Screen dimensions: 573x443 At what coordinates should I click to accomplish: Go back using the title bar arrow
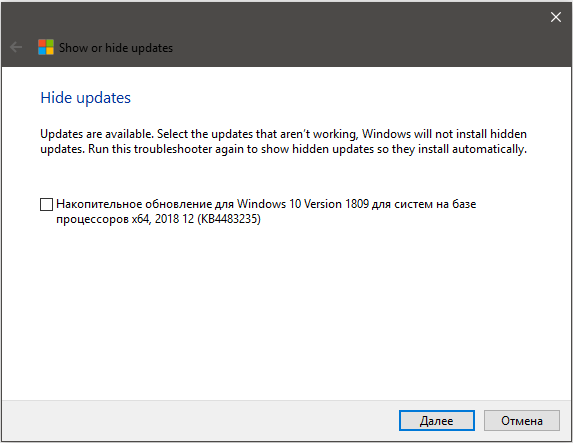tap(16, 47)
